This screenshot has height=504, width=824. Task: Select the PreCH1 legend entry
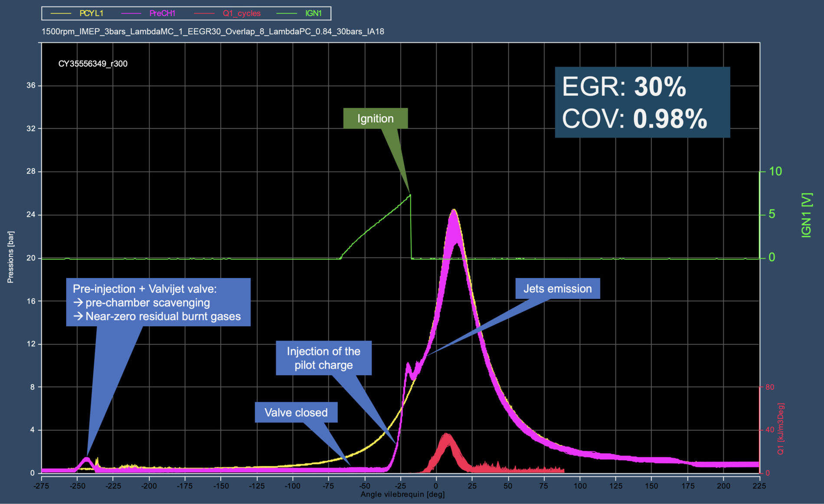coord(162,13)
